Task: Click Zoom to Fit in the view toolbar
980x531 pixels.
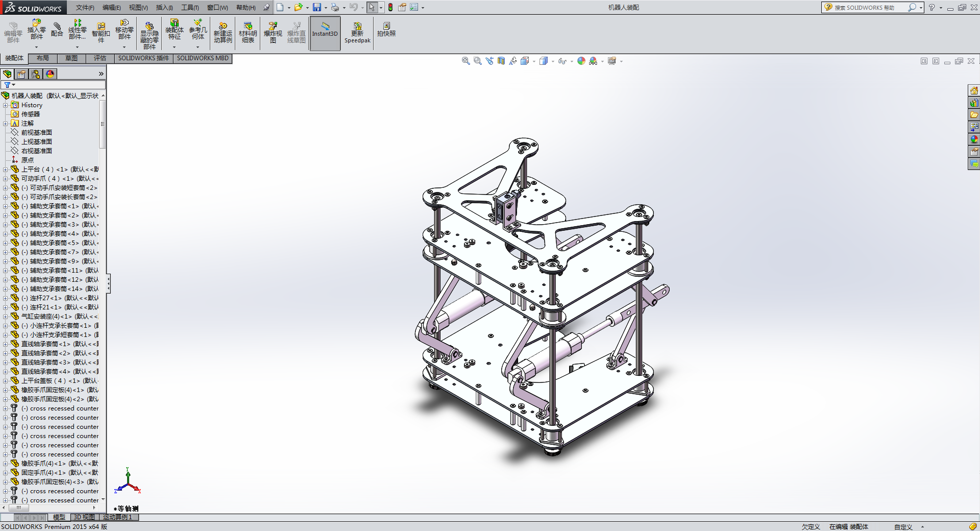Action: pyautogui.click(x=465, y=61)
